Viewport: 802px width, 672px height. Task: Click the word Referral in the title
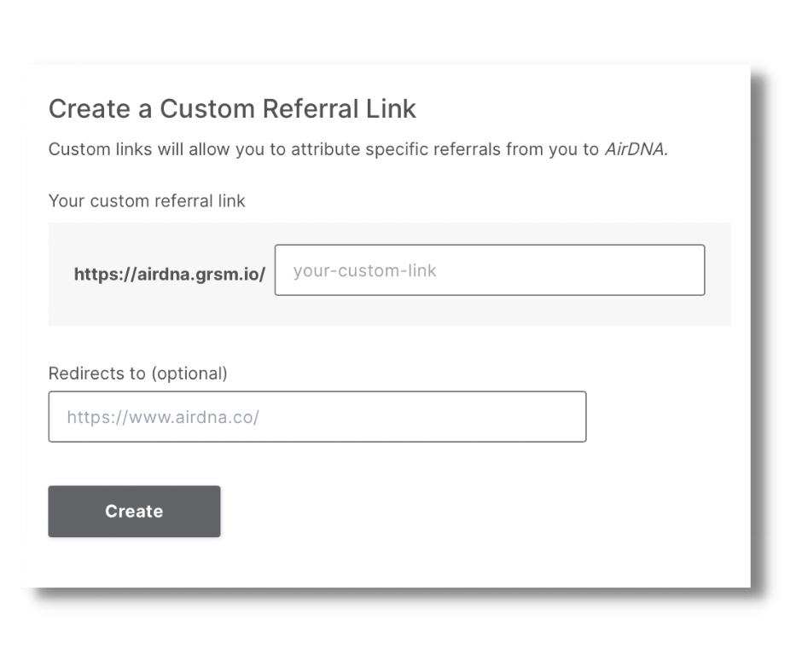[311, 108]
